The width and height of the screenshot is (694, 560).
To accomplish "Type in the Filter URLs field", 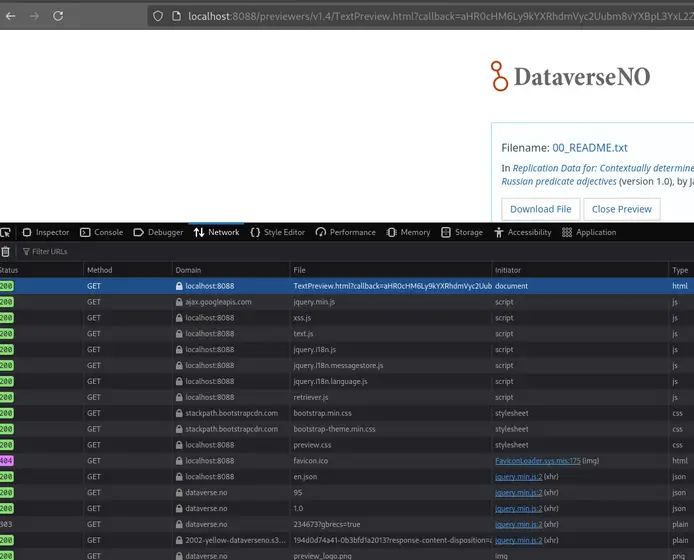I will [x=60, y=252].
